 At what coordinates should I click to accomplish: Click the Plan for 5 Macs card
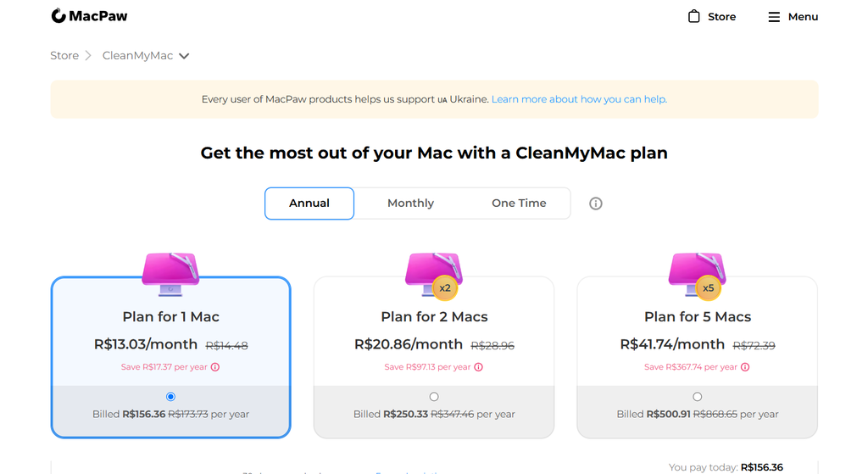point(698,357)
